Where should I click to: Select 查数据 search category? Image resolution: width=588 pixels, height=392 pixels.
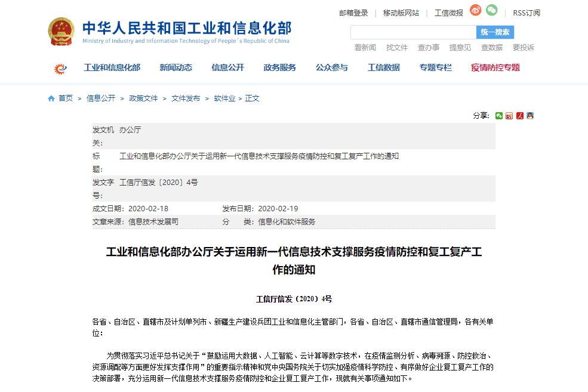click(x=492, y=48)
